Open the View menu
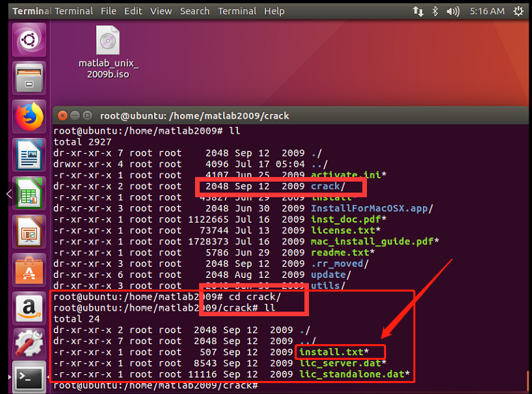The image size is (532, 394). coord(161,11)
